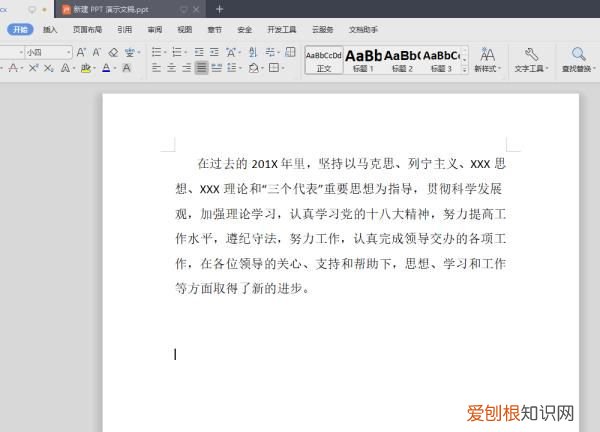This screenshot has width=600, height=432.
Task: Click document line 等方面取得了新的进步
Action: (x=242, y=288)
